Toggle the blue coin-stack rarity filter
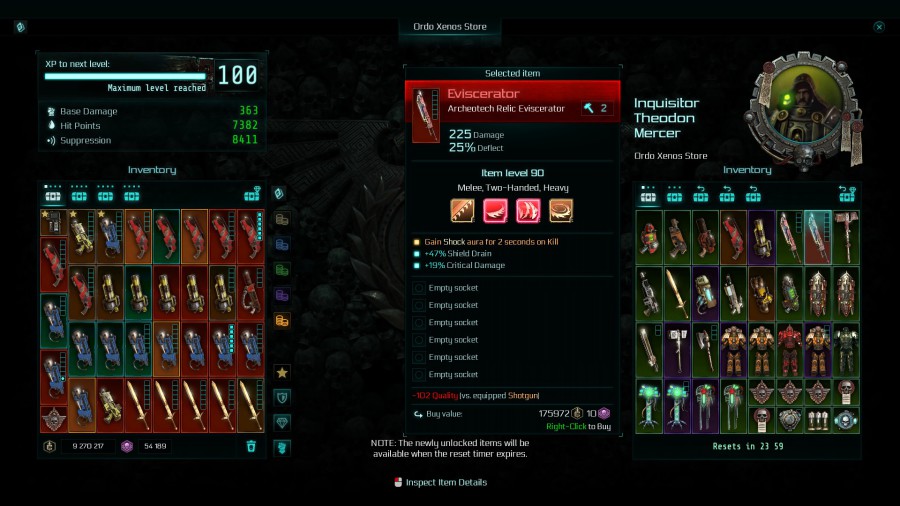Viewport: 900px width, 506px height. (x=282, y=244)
